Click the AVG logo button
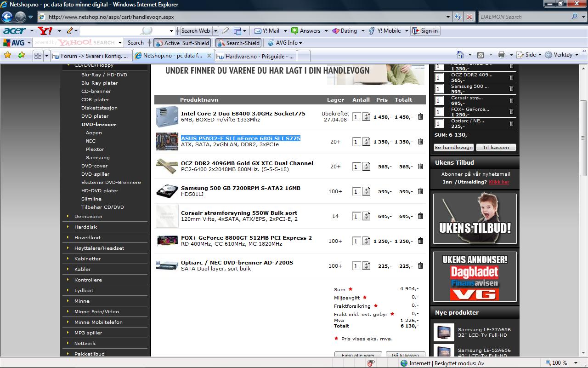The image size is (588, 368). click(14, 43)
